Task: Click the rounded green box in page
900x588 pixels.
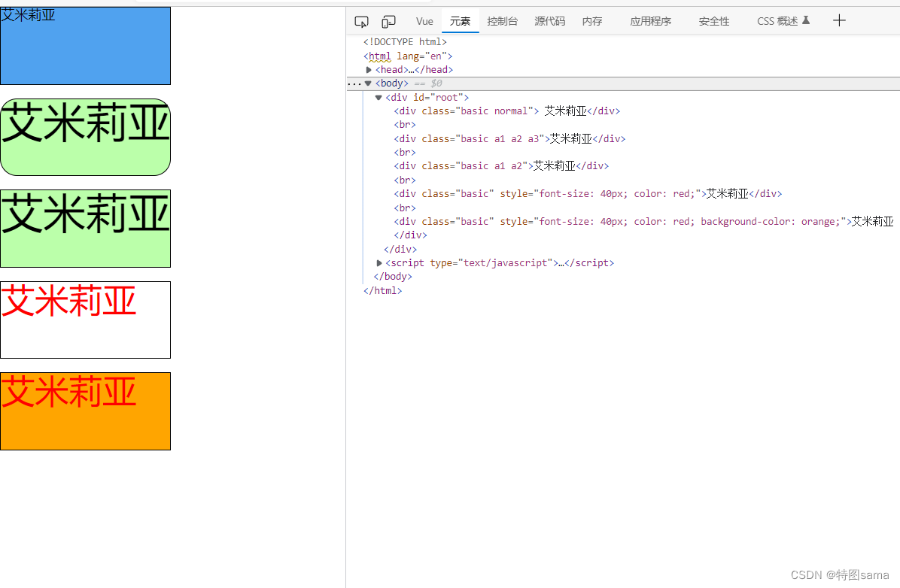Action: coord(86,137)
